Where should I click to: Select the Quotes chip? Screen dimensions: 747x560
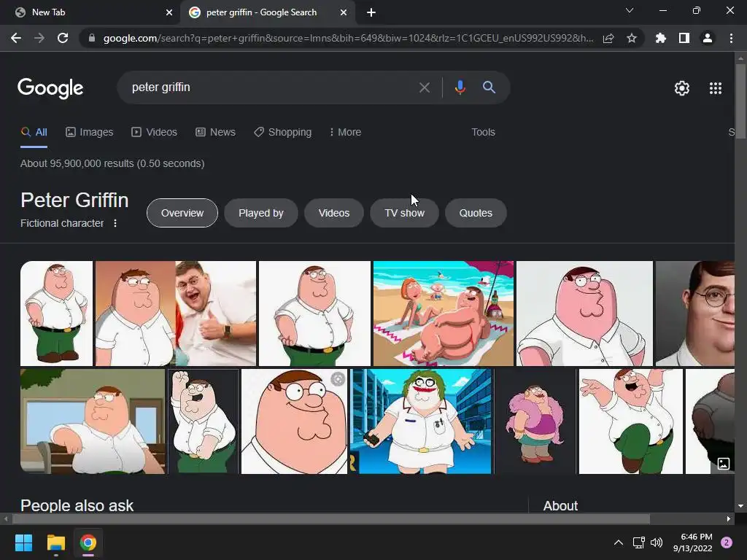click(x=476, y=213)
